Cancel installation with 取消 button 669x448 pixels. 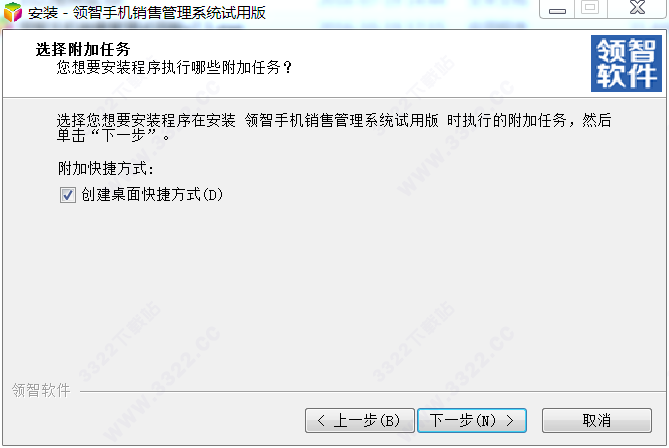(596, 421)
